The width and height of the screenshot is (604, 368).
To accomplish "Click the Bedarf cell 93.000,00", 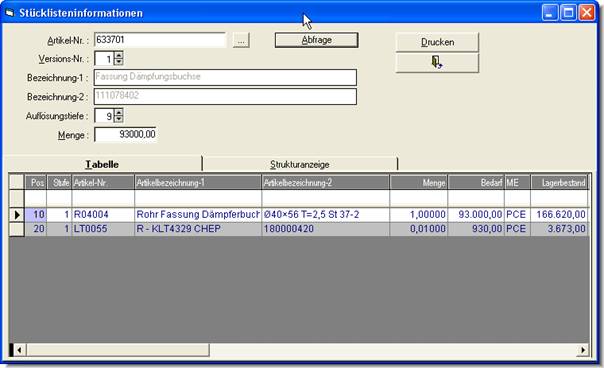I will pos(476,215).
